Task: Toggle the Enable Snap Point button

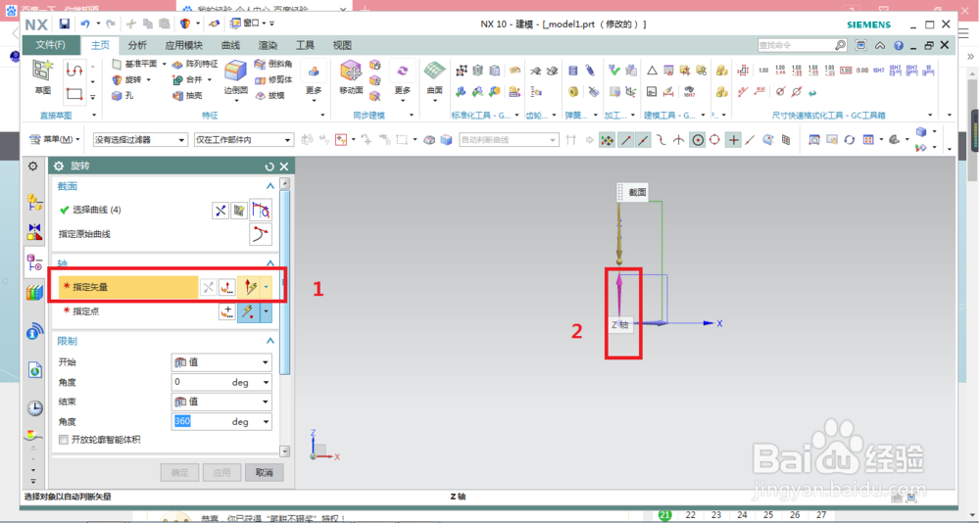Action: tap(607, 140)
